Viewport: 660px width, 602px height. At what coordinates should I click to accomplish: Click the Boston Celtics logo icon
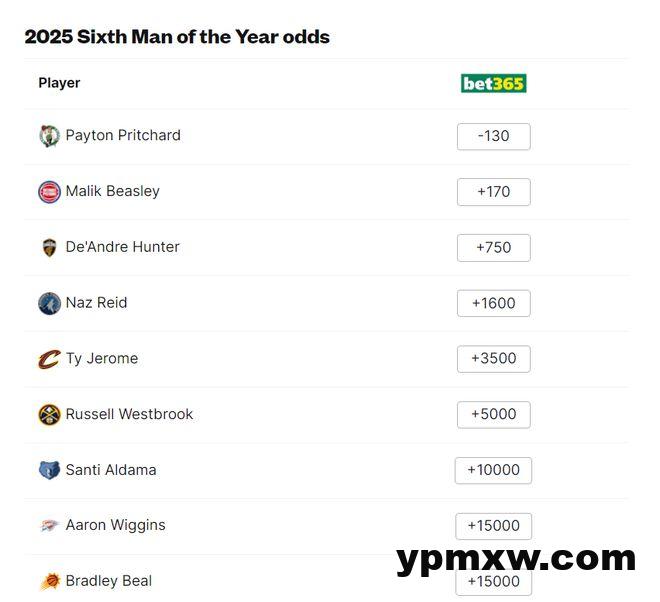[x=49, y=136]
